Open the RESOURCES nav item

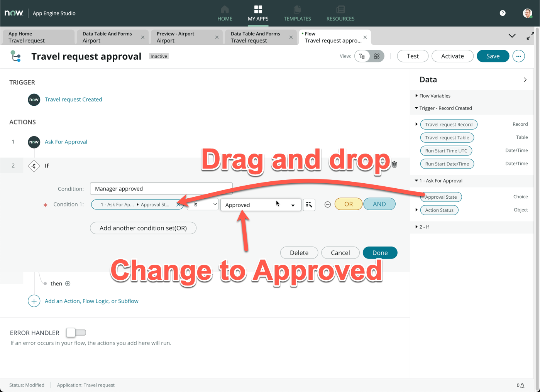340,14
